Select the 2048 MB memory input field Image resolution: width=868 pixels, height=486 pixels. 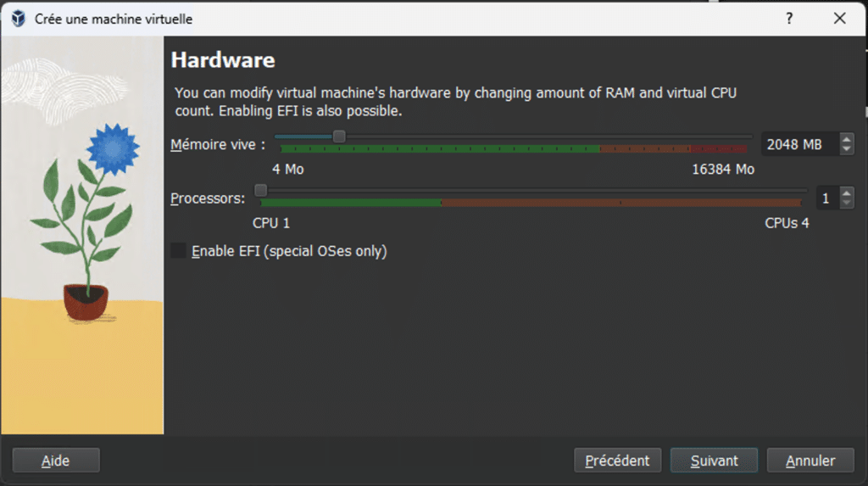800,145
